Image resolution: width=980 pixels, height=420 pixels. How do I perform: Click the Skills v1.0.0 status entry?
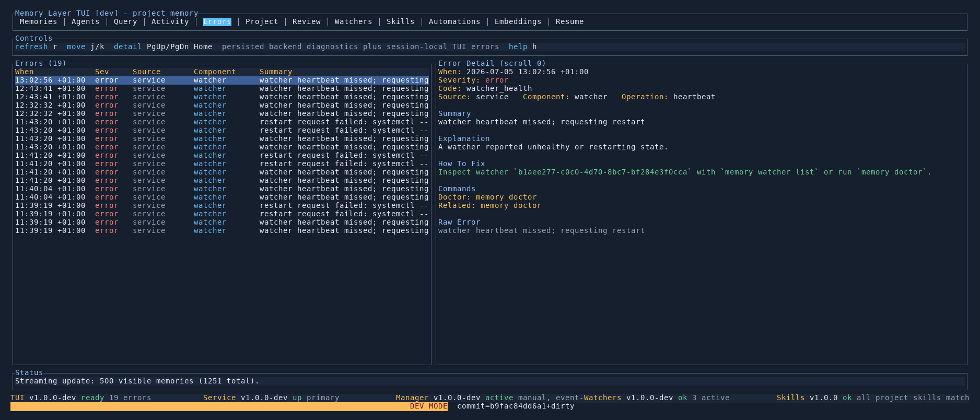pos(873,398)
